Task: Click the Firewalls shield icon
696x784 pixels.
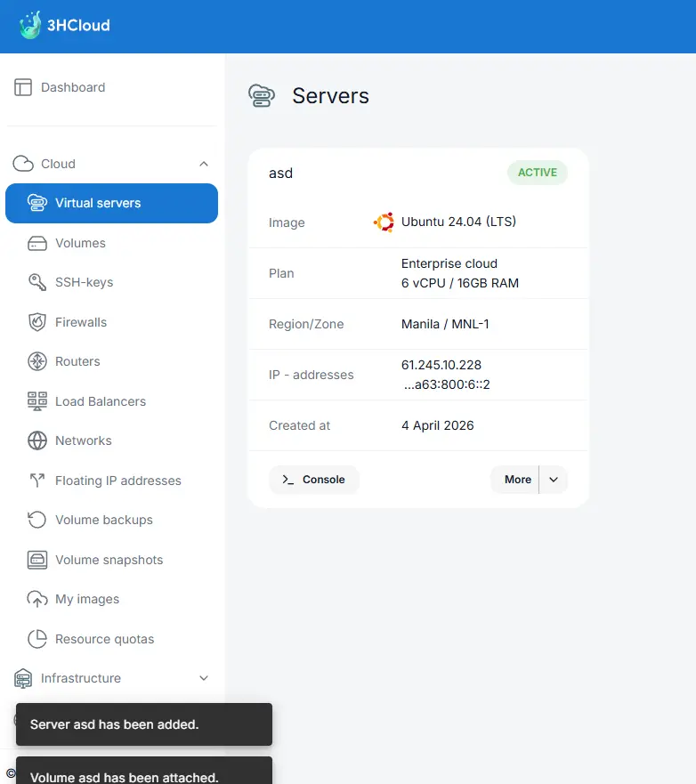Action: pyautogui.click(x=37, y=322)
